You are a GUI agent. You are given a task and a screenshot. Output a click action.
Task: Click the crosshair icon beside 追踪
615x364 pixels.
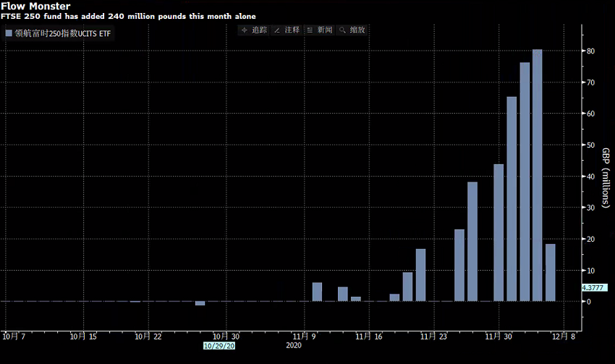(x=245, y=30)
